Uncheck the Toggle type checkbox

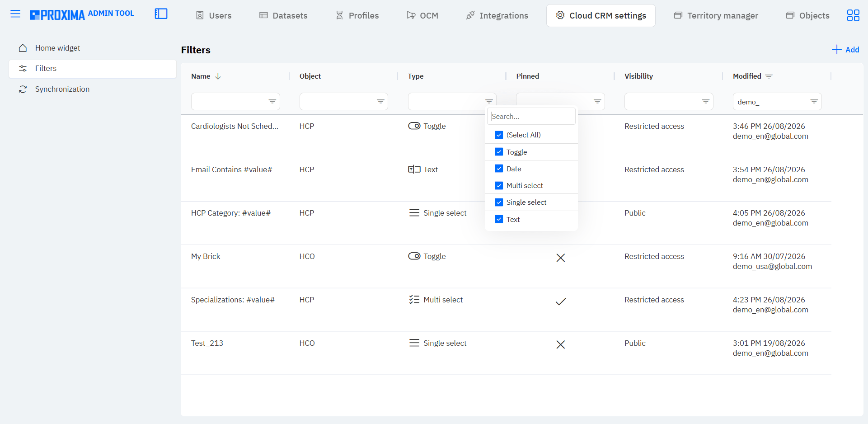coord(499,152)
